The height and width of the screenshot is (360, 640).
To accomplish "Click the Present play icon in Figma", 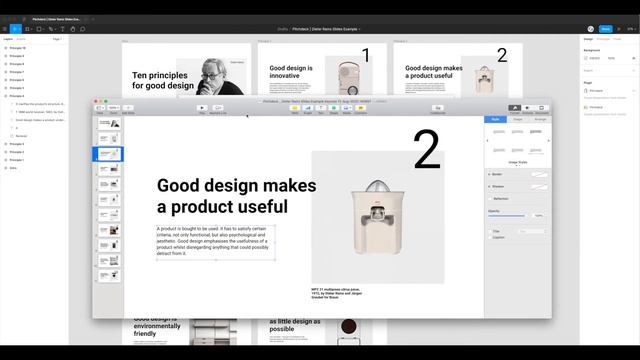I will [619, 29].
